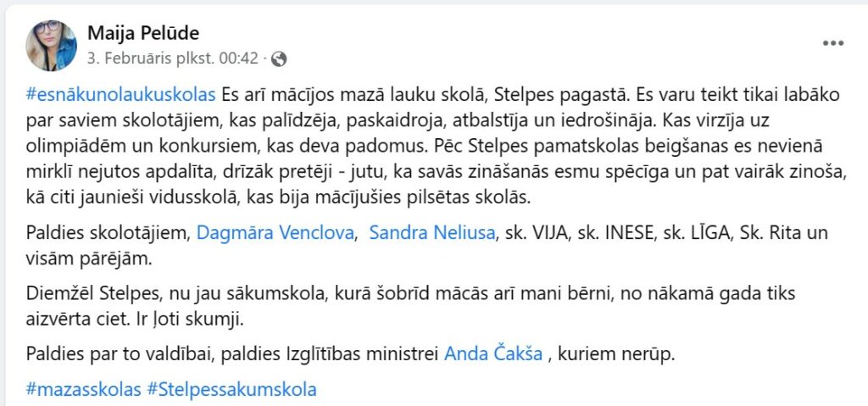The width and height of the screenshot is (868, 406).
Task: Follow the #Stelpessakumskola hashtag
Action: [x=232, y=390]
